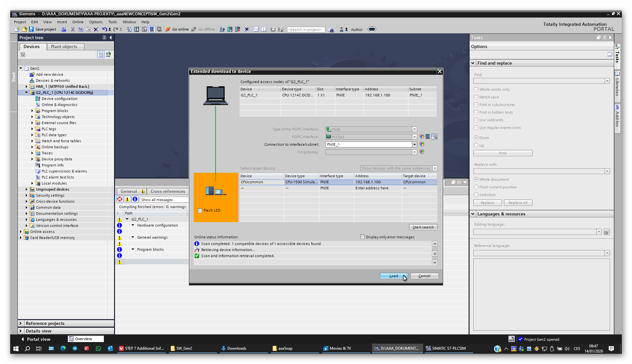Open the Online menu
This screenshot has width=632, height=364.
(78, 22)
